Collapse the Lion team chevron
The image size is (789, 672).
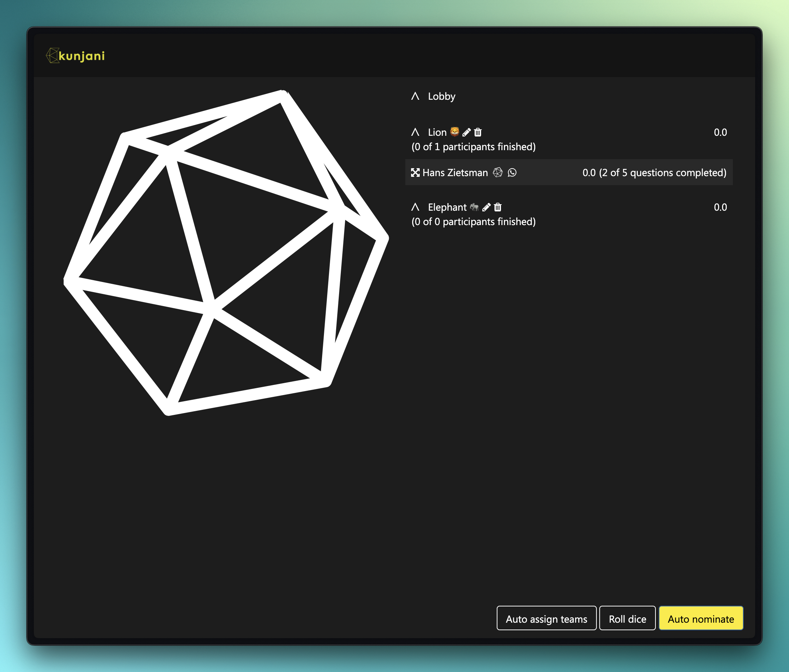(415, 132)
